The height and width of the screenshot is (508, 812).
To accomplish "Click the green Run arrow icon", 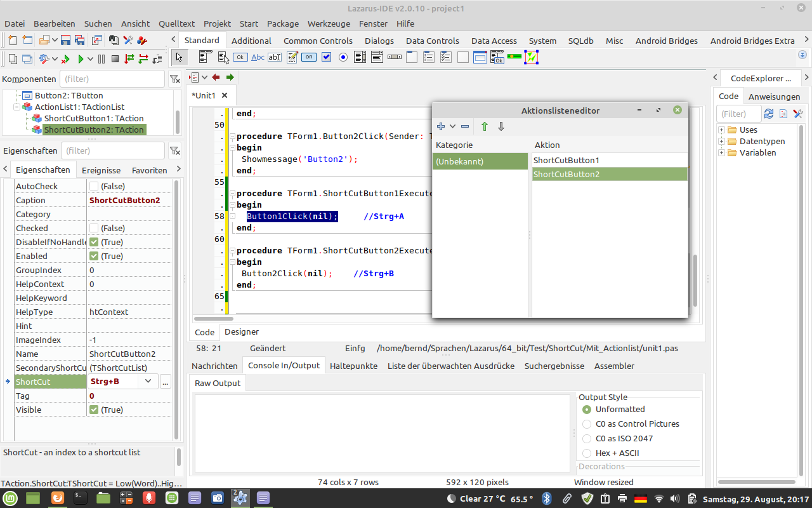I will pyautogui.click(x=81, y=59).
